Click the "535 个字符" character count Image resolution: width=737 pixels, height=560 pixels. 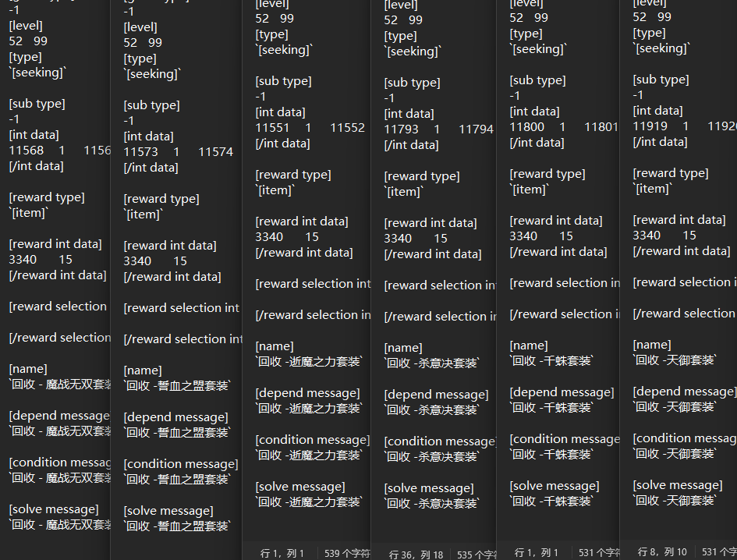pos(476,555)
